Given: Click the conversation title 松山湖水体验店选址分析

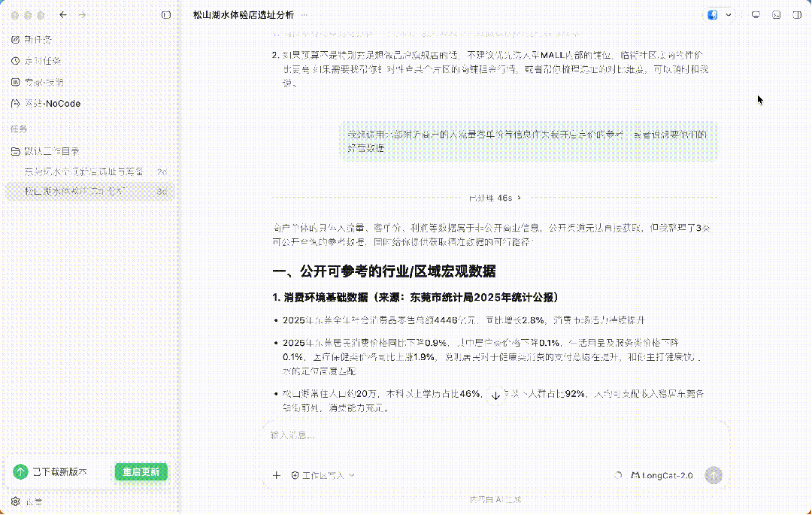Looking at the screenshot, I should click(244, 15).
